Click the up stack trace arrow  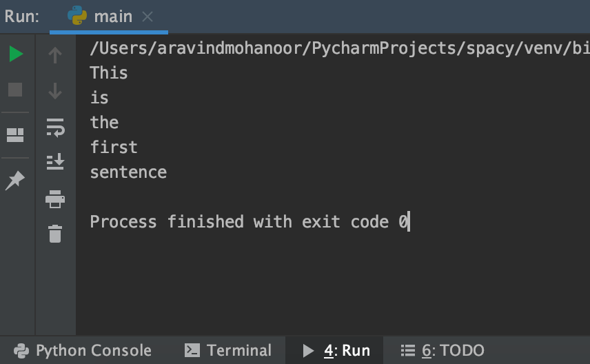point(55,55)
